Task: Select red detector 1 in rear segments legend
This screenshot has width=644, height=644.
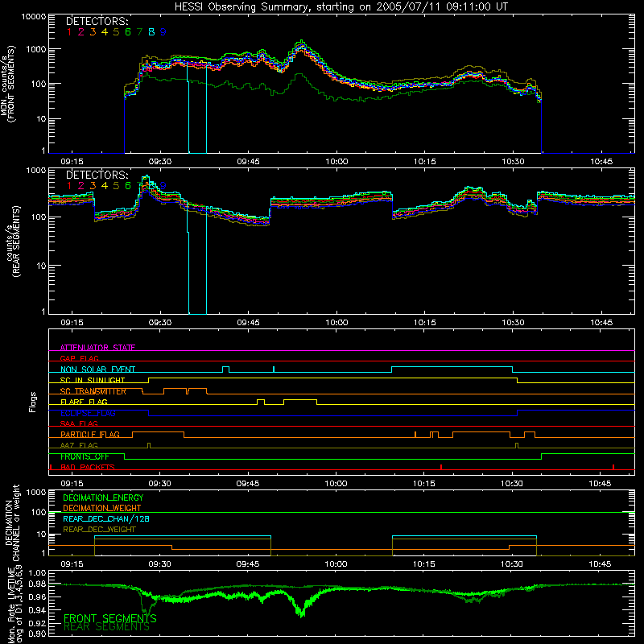Action: (69, 186)
